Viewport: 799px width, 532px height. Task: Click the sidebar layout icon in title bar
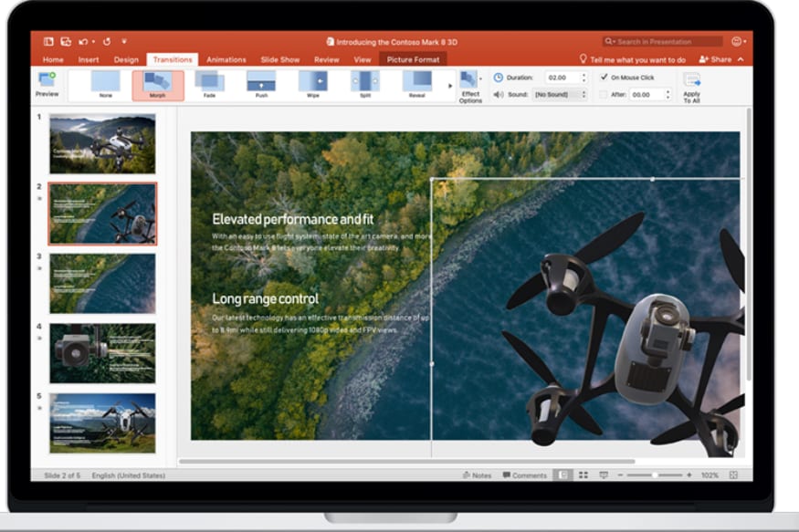[48, 42]
